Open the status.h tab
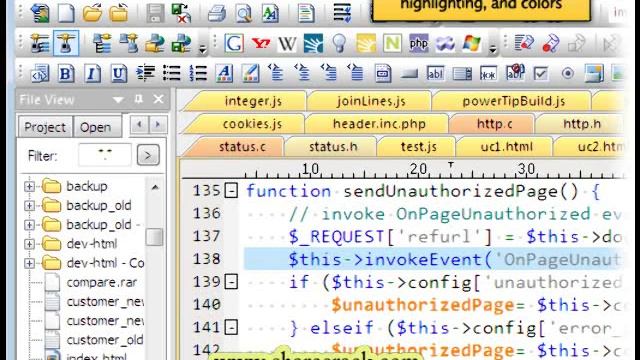This screenshot has height=360, width=640. tap(333, 147)
